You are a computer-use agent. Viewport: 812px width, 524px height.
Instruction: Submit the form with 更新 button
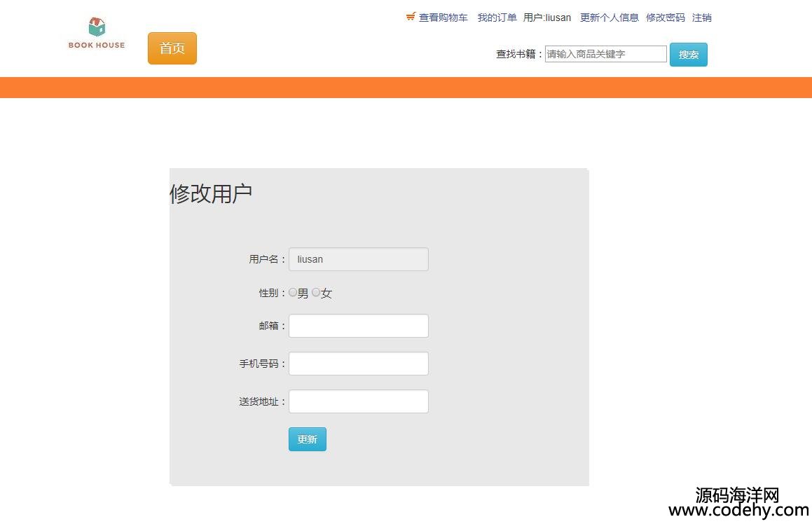307,439
